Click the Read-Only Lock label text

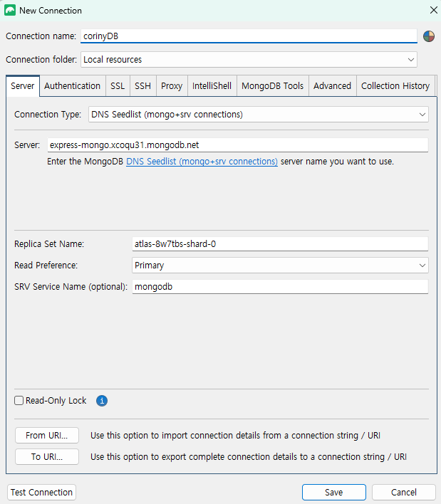(x=56, y=401)
